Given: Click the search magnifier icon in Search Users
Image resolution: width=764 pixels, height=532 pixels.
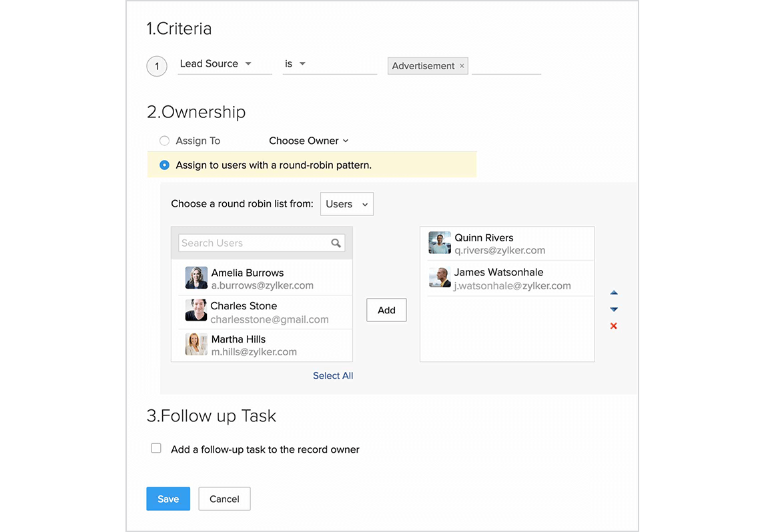Looking at the screenshot, I should (336, 243).
